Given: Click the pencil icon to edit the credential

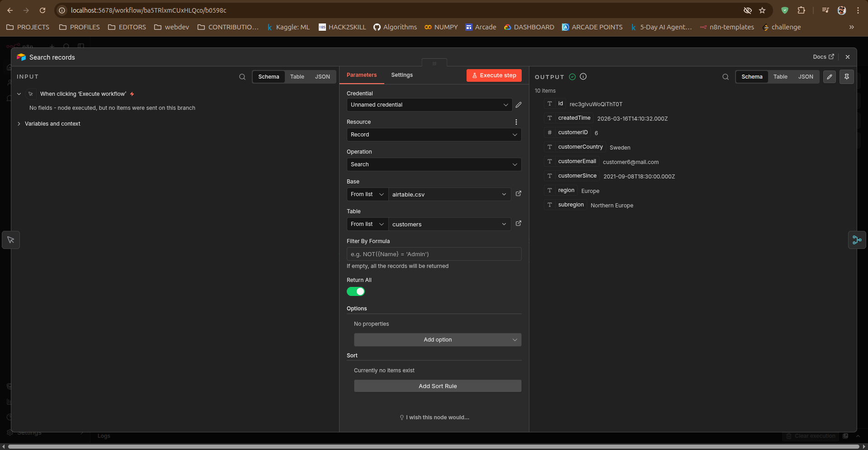Looking at the screenshot, I should click(x=519, y=105).
